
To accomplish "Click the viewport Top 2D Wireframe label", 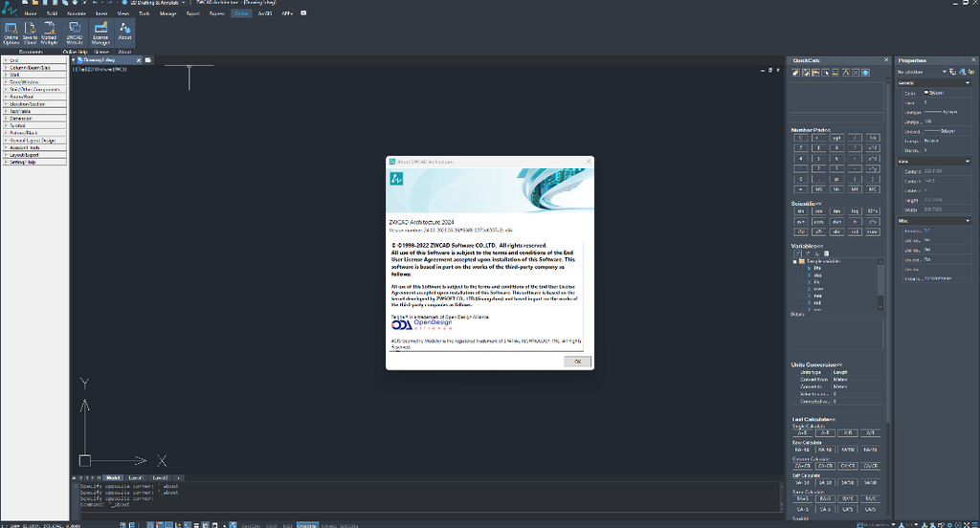I will pyautogui.click(x=100, y=70).
